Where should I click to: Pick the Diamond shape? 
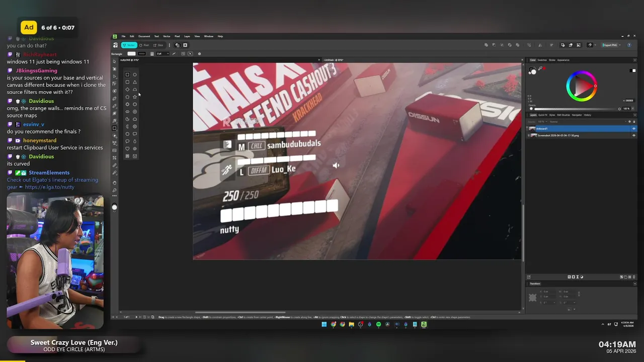pyautogui.click(x=127, y=89)
